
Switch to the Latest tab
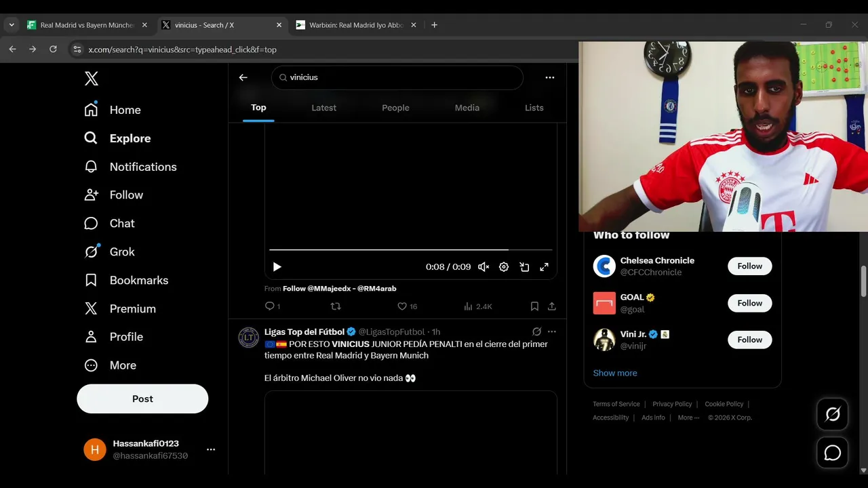pyautogui.click(x=323, y=108)
